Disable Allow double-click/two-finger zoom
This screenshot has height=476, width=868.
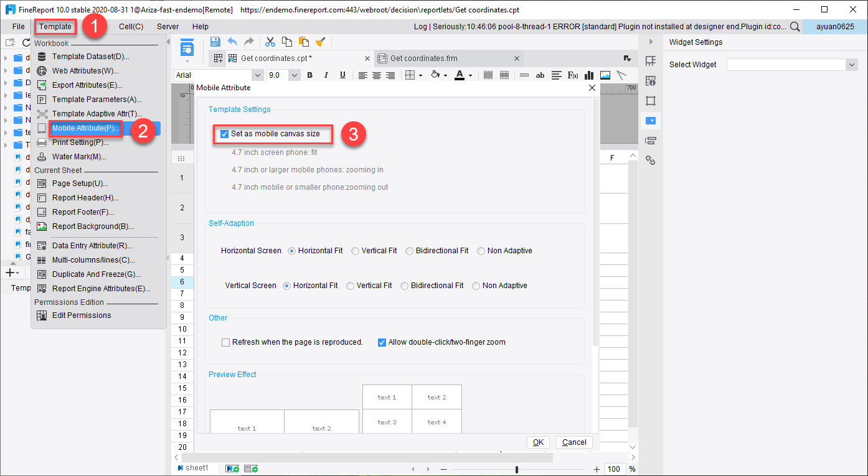pos(382,342)
